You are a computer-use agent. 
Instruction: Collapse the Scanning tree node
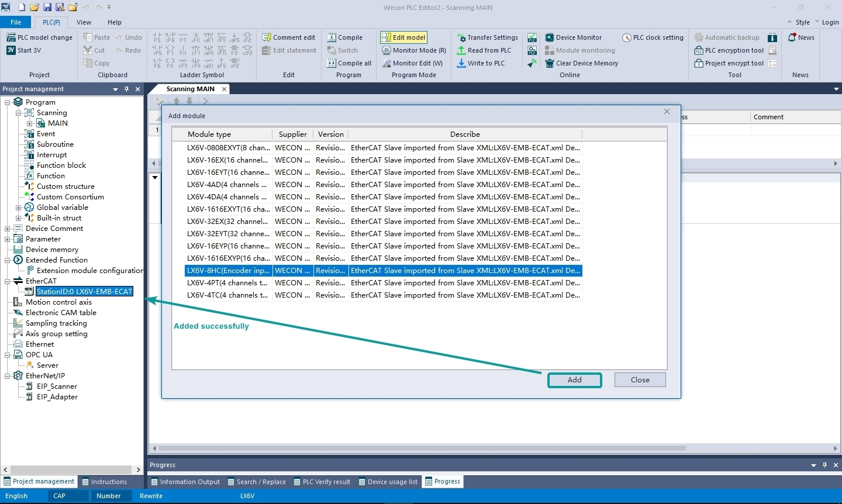pos(18,113)
